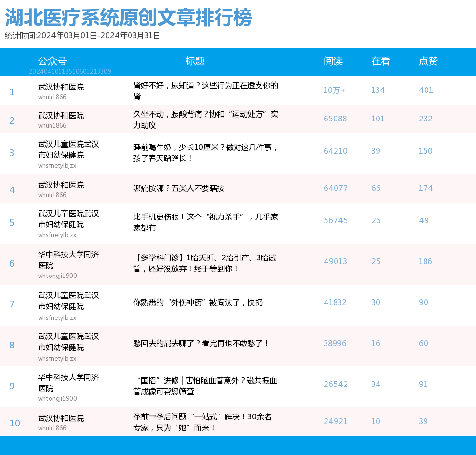The height and width of the screenshot is (455, 476).
Task: Click the article about "外伤神药" 被淘汰
Action: point(198,303)
